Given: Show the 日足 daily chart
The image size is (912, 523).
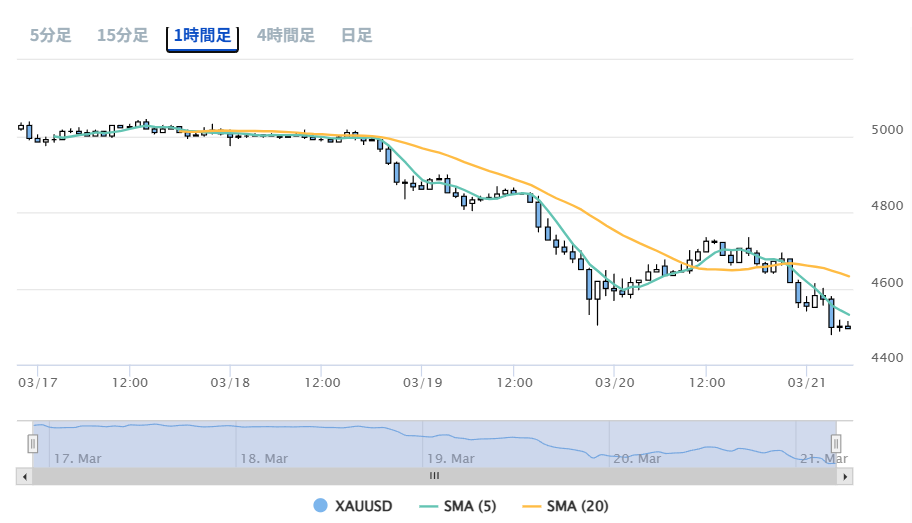Looking at the screenshot, I should [x=356, y=35].
